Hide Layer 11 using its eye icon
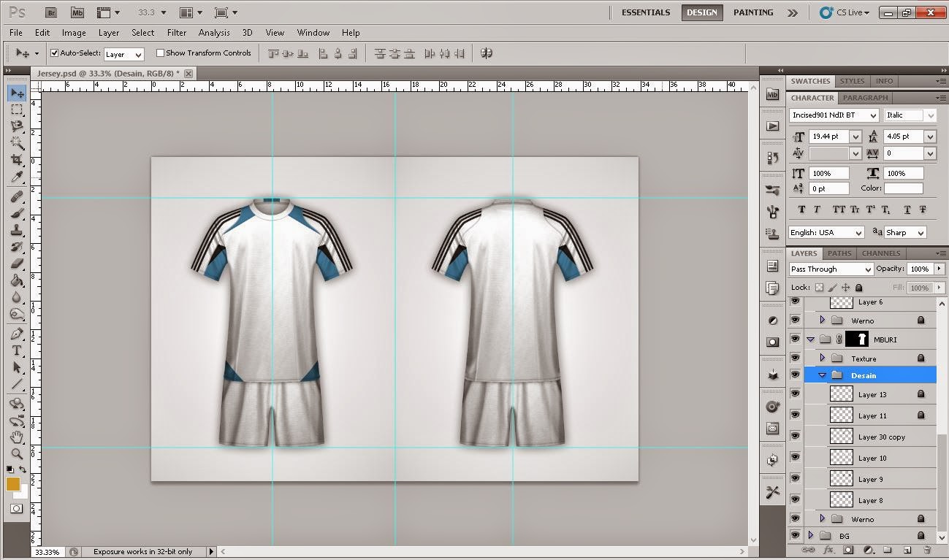 point(795,415)
